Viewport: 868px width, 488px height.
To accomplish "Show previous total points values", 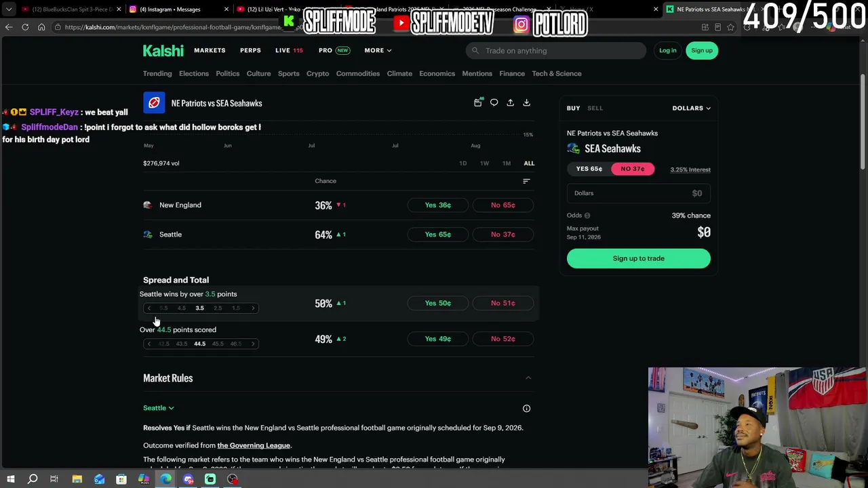I will click(x=149, y=344).
